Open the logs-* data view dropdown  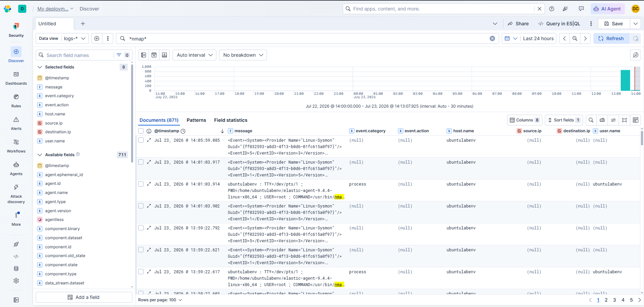[75, 38]
